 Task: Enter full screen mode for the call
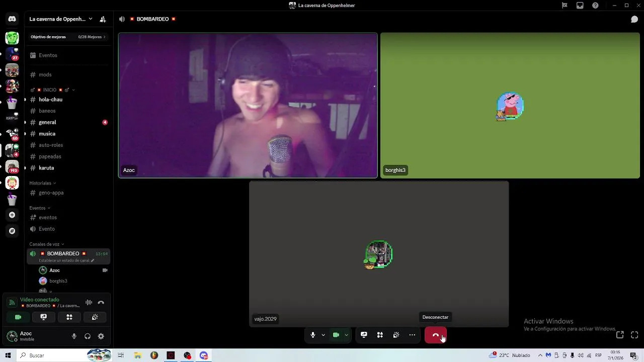click(634, 335)
